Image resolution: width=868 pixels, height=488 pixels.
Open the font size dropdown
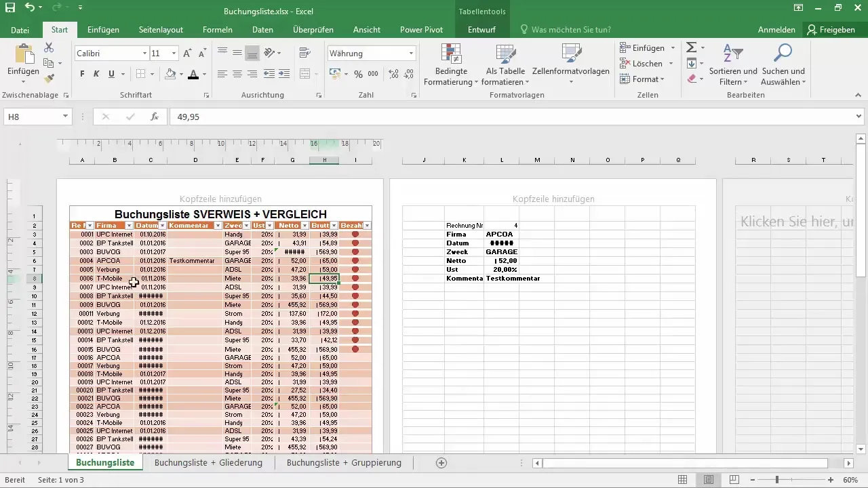[x=174, y=53]
